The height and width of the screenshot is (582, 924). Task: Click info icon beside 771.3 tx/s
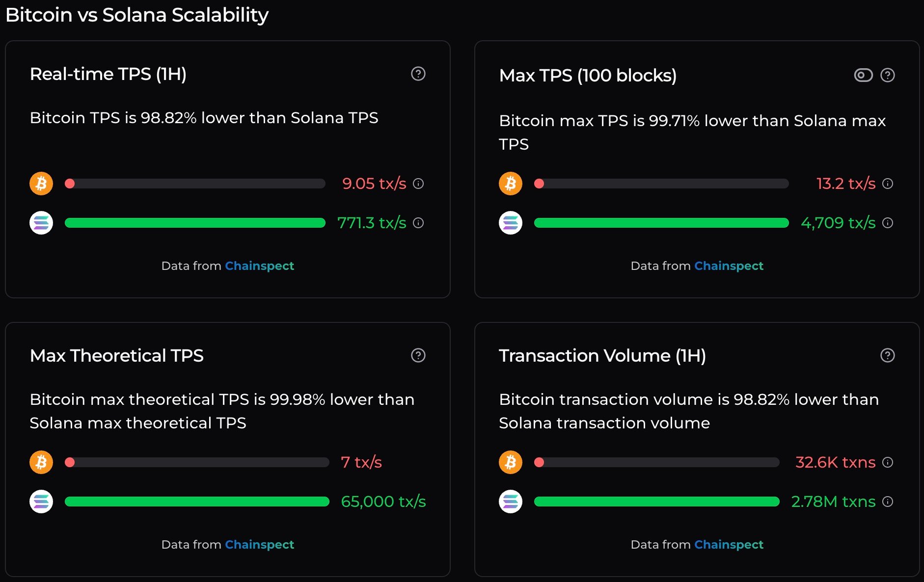pos(418,223)
